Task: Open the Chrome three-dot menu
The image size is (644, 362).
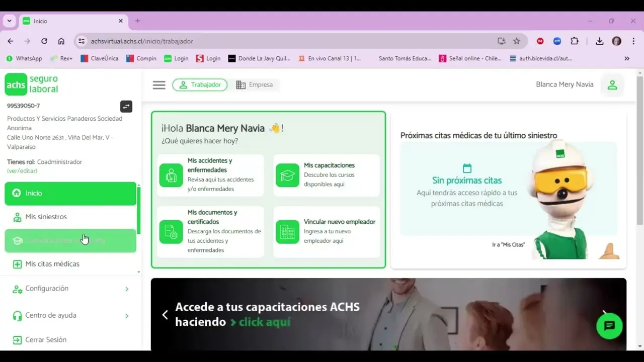Action: (x=633, y=41)
